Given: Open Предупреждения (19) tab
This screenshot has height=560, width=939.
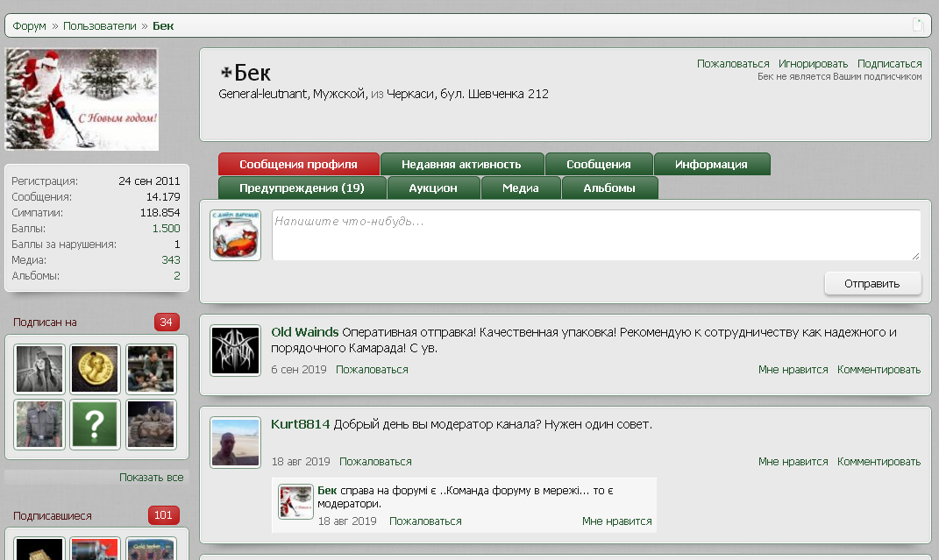Looking at the screenshot, I should click(x=302, y=188).
